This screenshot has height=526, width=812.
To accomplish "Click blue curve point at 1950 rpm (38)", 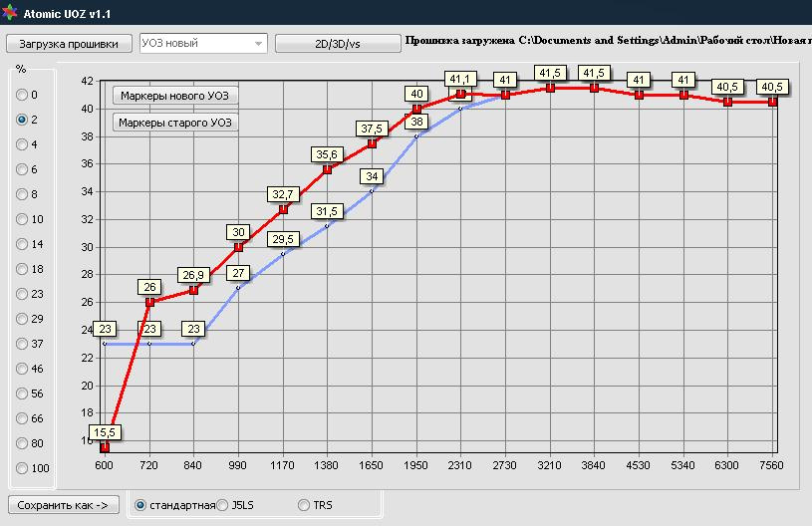I will tap(416, 136).
